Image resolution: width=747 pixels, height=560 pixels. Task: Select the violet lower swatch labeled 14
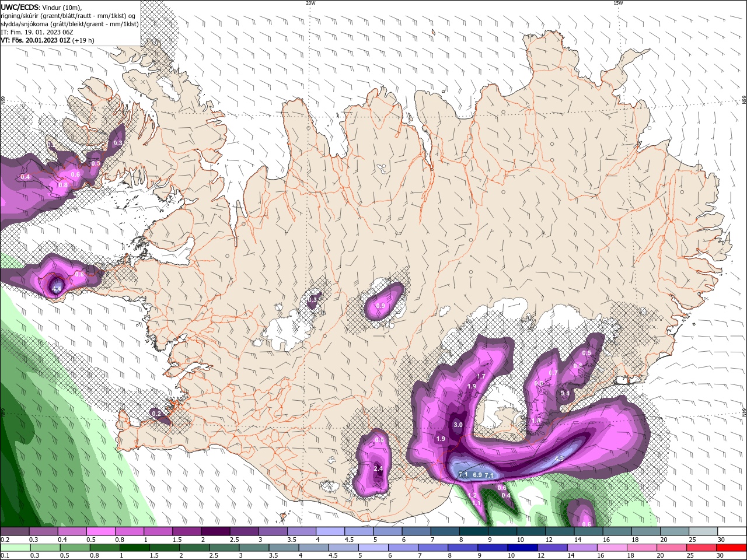pyautogui.click(x=582, y=548)
